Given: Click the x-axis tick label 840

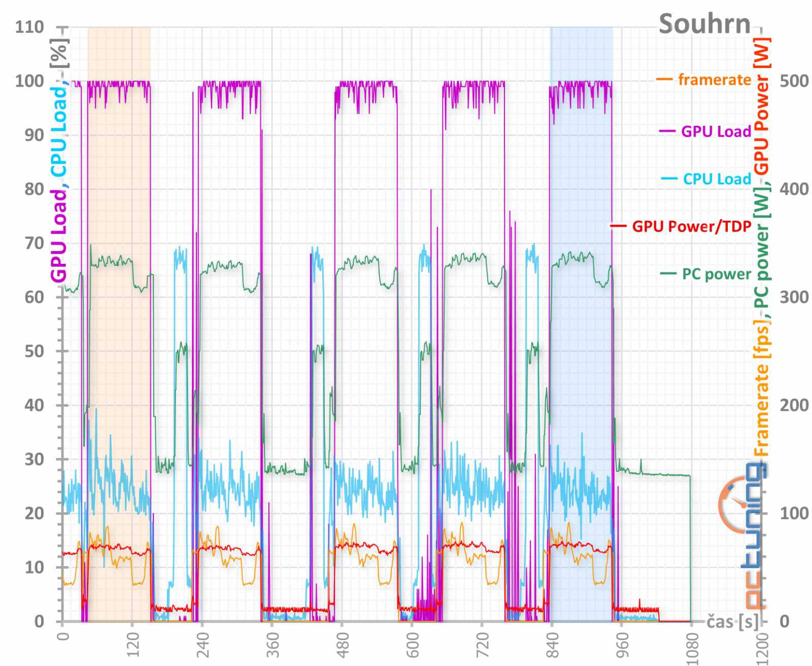Looking at the screenshot, I should tap(552, 644).
